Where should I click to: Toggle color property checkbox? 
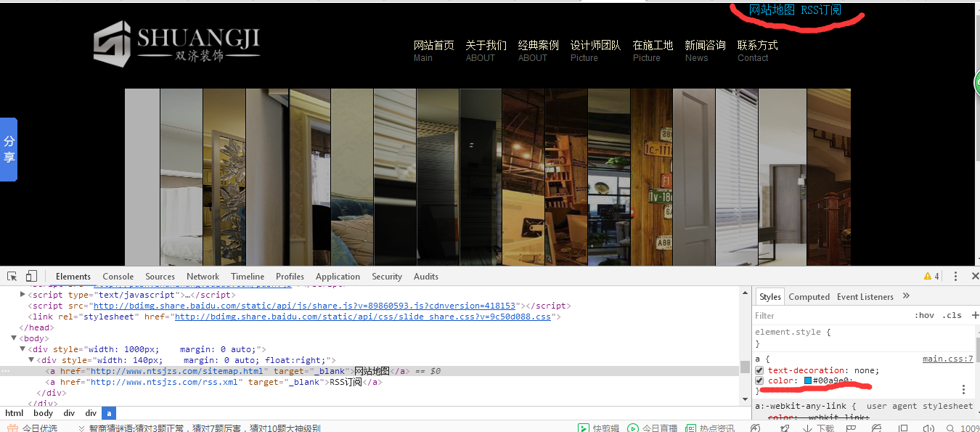click(x=759, y=380)
